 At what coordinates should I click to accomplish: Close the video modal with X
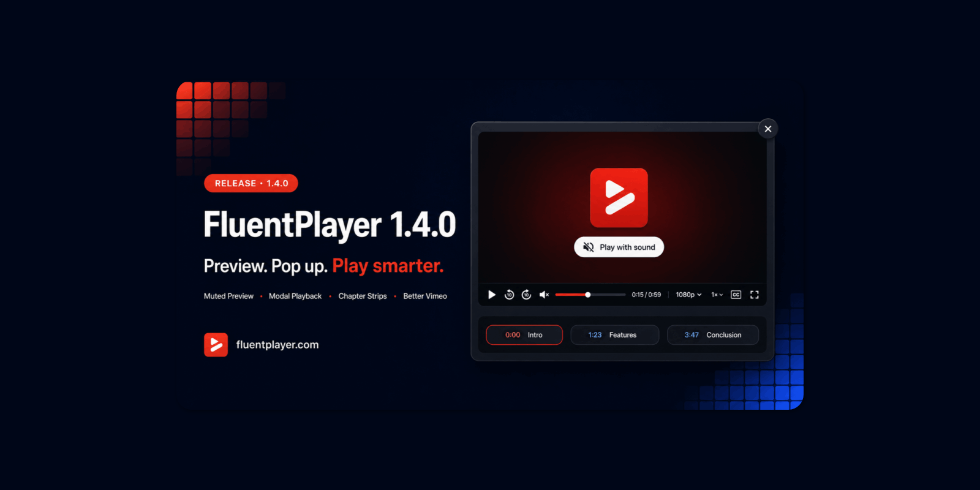point(768,129)
